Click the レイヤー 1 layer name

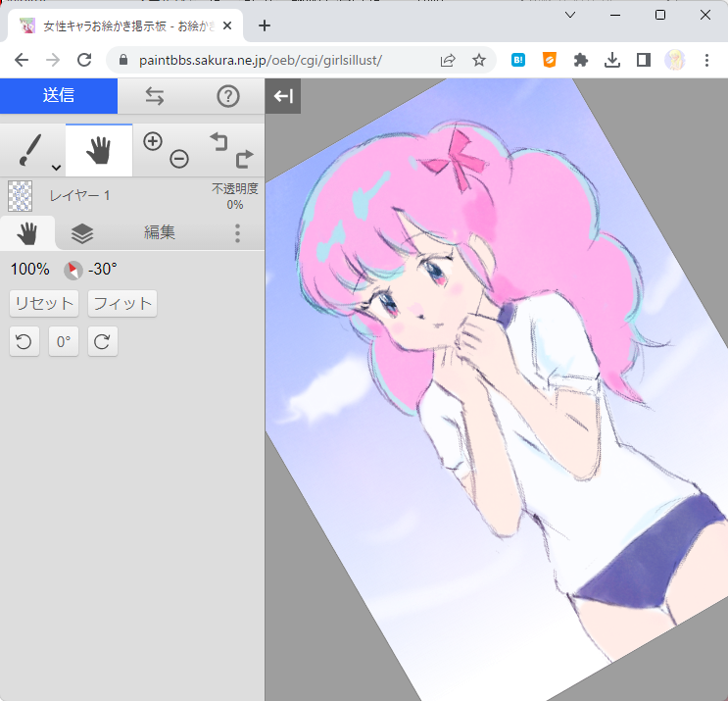click(x=80, y=195)
